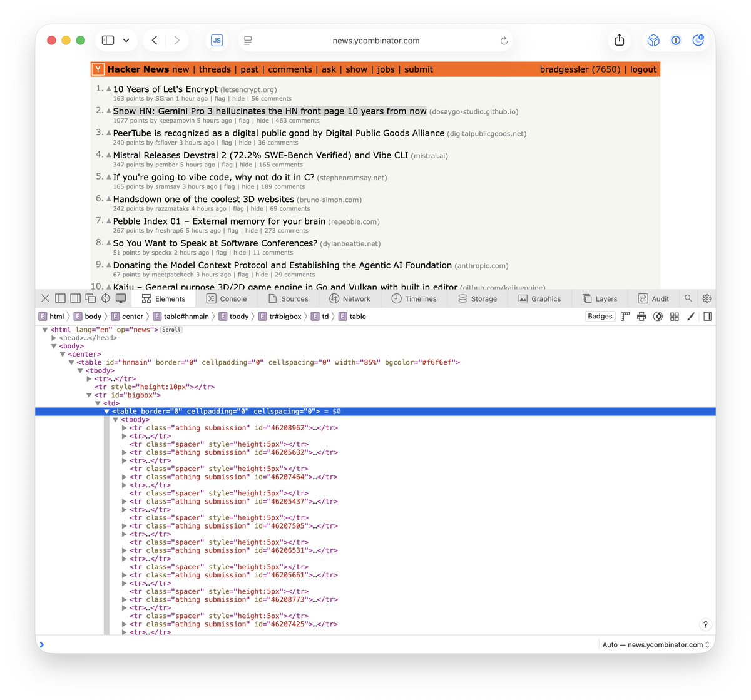
Task: Toggle rulers overlay icon
Action: [625, 317]
